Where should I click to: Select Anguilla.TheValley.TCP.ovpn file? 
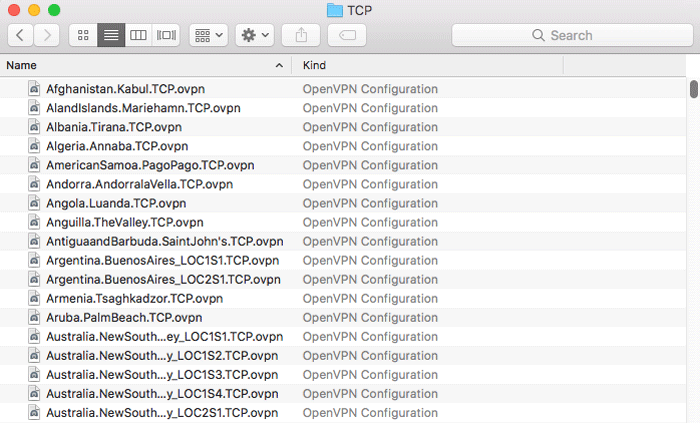(125, 222)
